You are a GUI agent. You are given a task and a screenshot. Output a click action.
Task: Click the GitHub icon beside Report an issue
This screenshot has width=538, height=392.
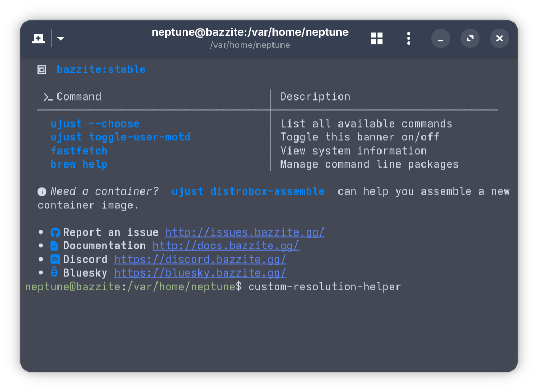point(55,232)
